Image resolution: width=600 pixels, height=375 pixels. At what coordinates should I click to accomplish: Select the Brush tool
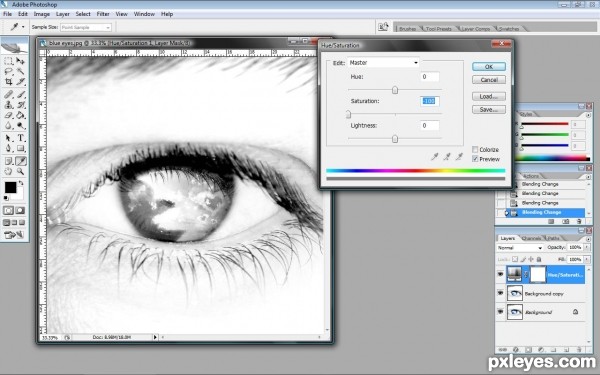pyautogui.click(x=21, y=94)
